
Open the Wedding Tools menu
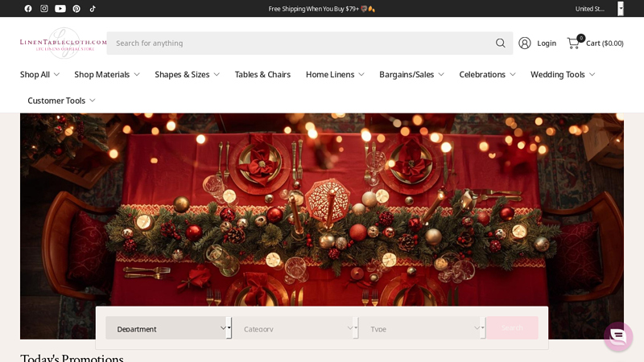click(x=563, y=74)
